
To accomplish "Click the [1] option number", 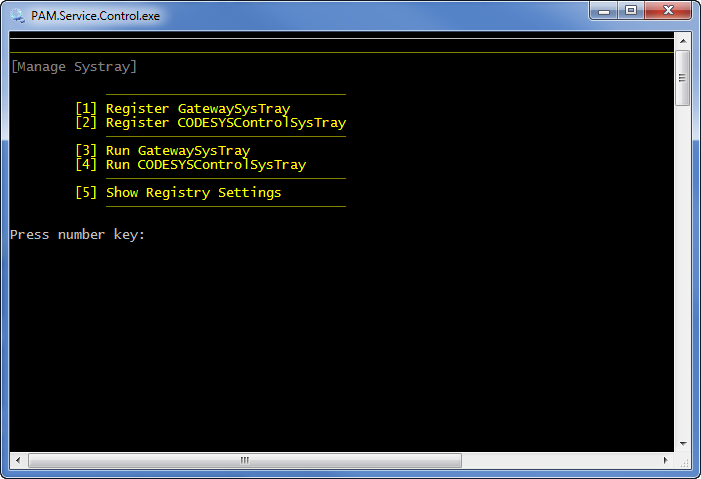I will click(x=86, y=109).
